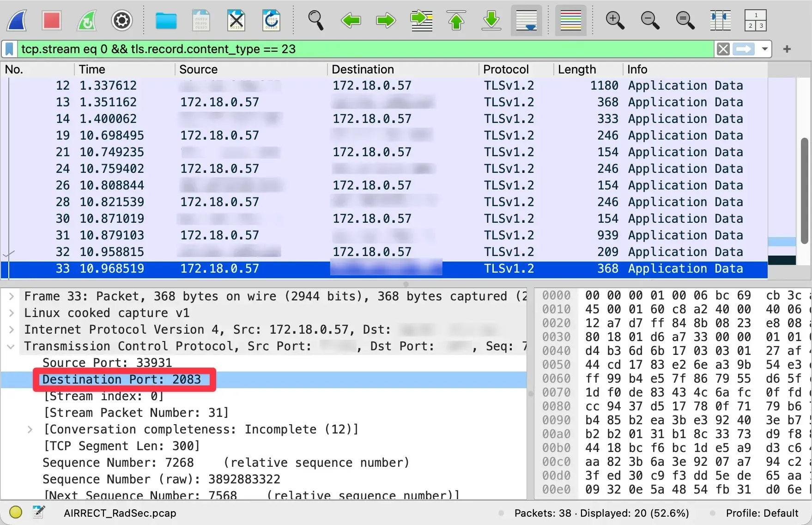Select packet number 12 row
812x525 pixels.
point(384,85)
